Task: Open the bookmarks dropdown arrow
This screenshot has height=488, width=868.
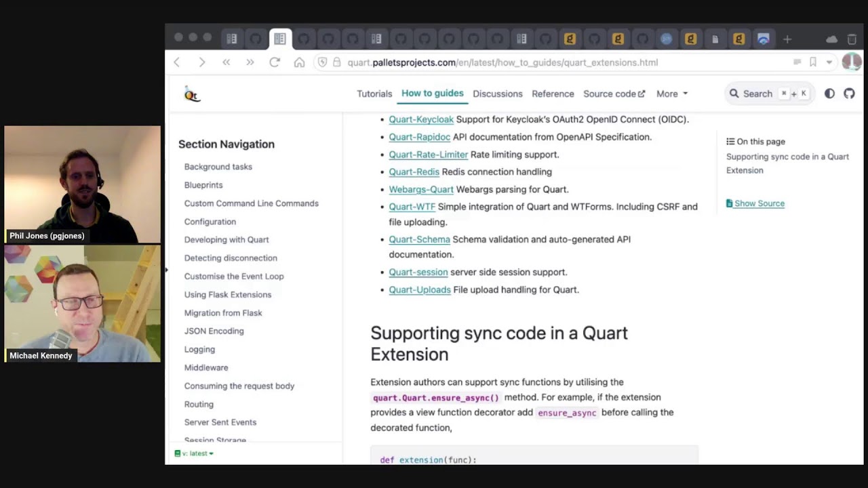Action: coord(828,62)
